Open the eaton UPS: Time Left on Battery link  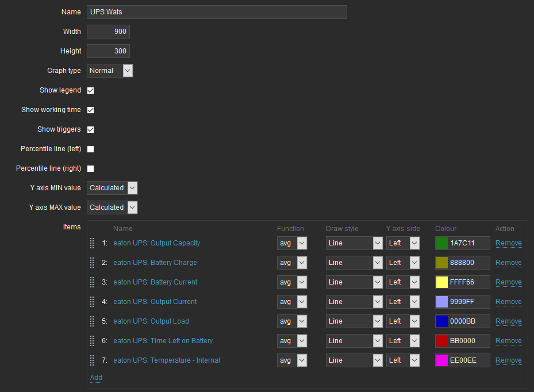click(163, 341)
